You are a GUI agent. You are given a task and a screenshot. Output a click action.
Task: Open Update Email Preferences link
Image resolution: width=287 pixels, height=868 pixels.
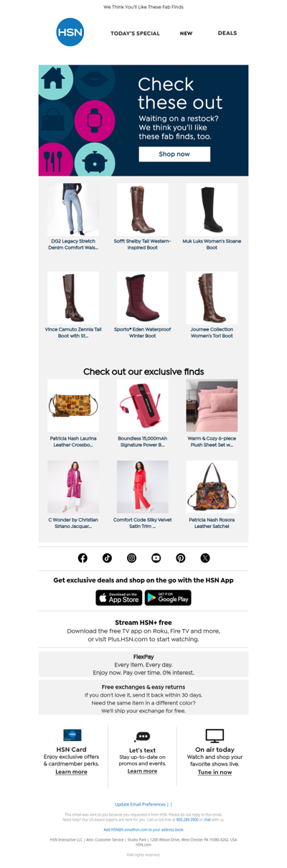(140, 804)
